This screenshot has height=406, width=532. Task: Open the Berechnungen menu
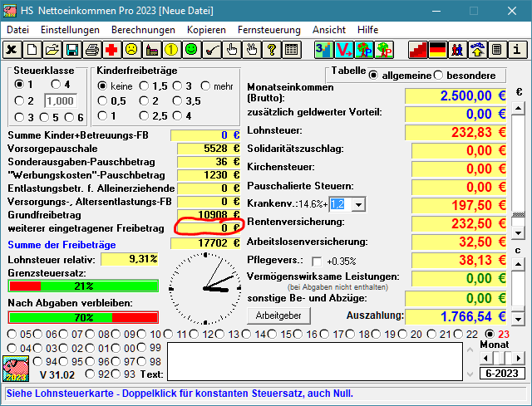[x=143, y=29]
